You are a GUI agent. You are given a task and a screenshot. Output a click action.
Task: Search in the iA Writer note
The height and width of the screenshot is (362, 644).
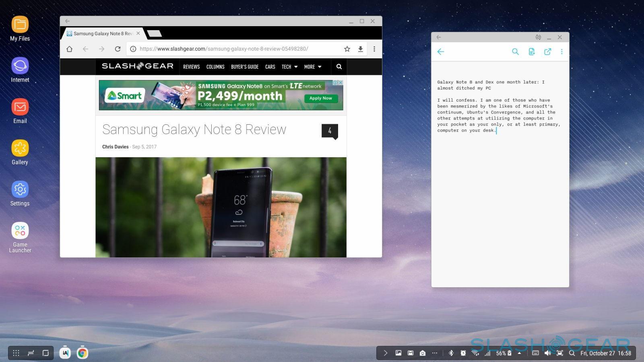[515, 52]
